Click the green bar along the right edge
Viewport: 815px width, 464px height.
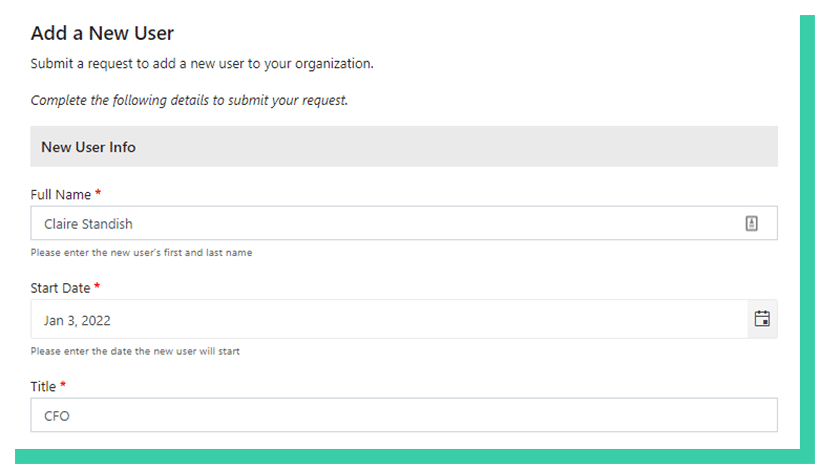click(807, 232)
